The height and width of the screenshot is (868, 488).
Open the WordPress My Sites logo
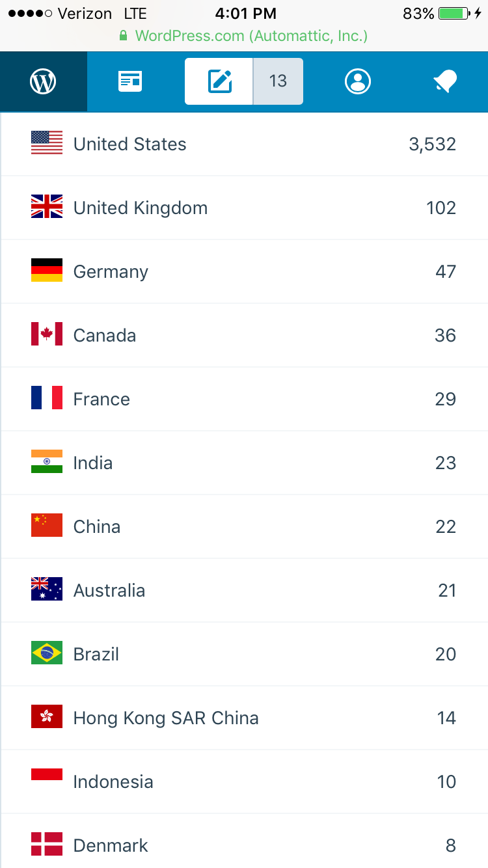click(43, 81)
